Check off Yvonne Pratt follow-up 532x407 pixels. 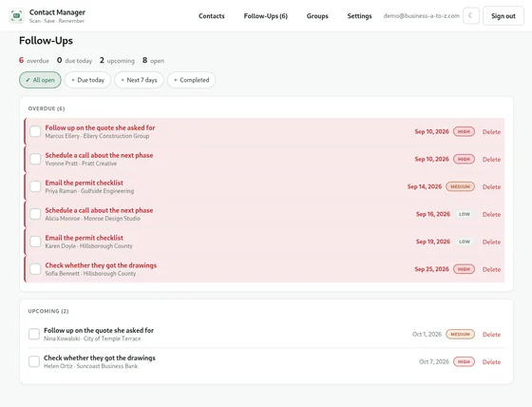(x=35, y=159)
